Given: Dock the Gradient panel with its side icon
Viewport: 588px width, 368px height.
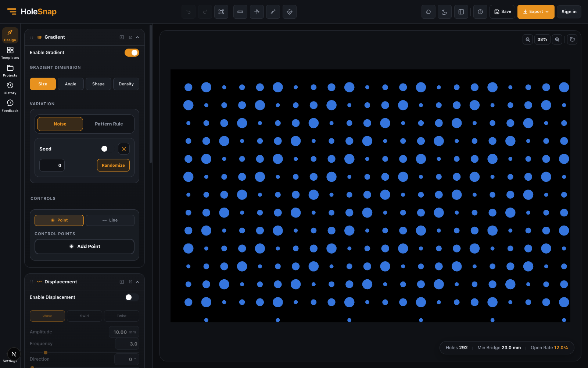Looking at the screenshot, I should [122, 37].
